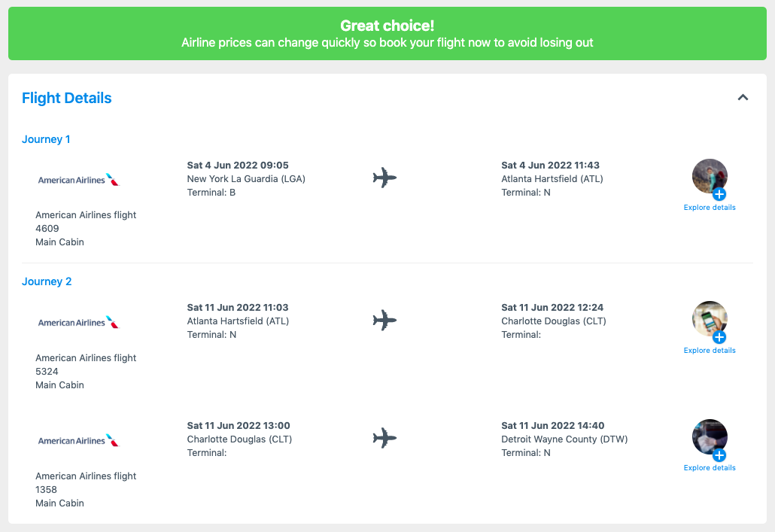Open Explore details for the Atlanta arrival
Screen dimensions: 775x532
710,208
